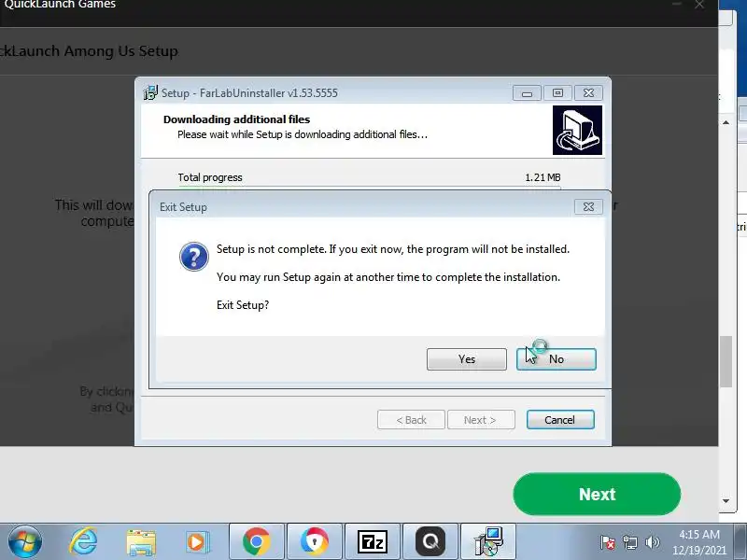
Task: Click the volume speaker tray icon
Action: (652, 542)
